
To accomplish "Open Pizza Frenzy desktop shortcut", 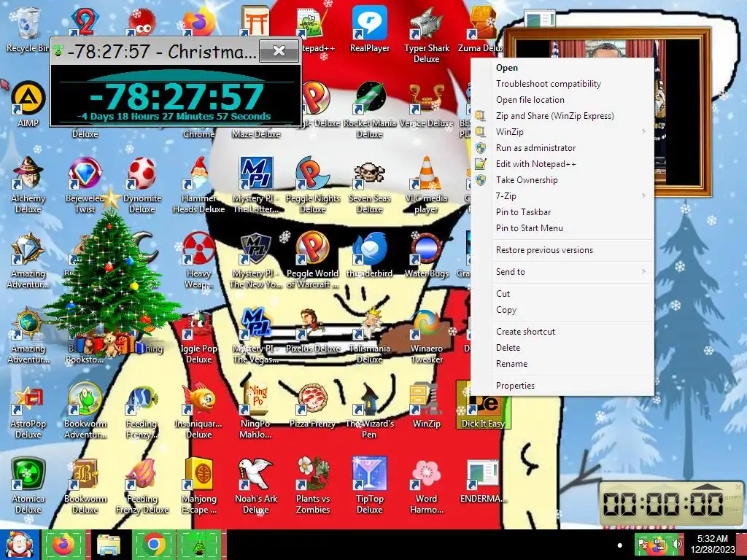I will click(x=312, y=405).
